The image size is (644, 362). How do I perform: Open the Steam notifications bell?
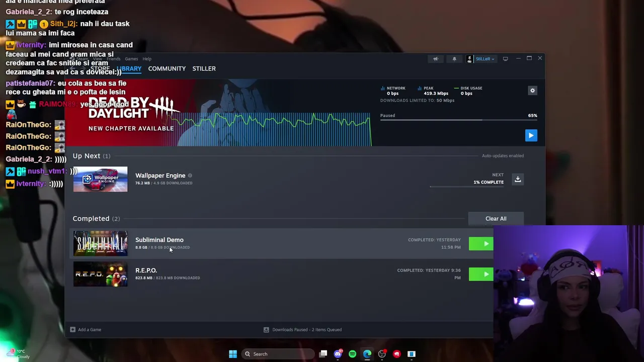(x=454, y=59)
